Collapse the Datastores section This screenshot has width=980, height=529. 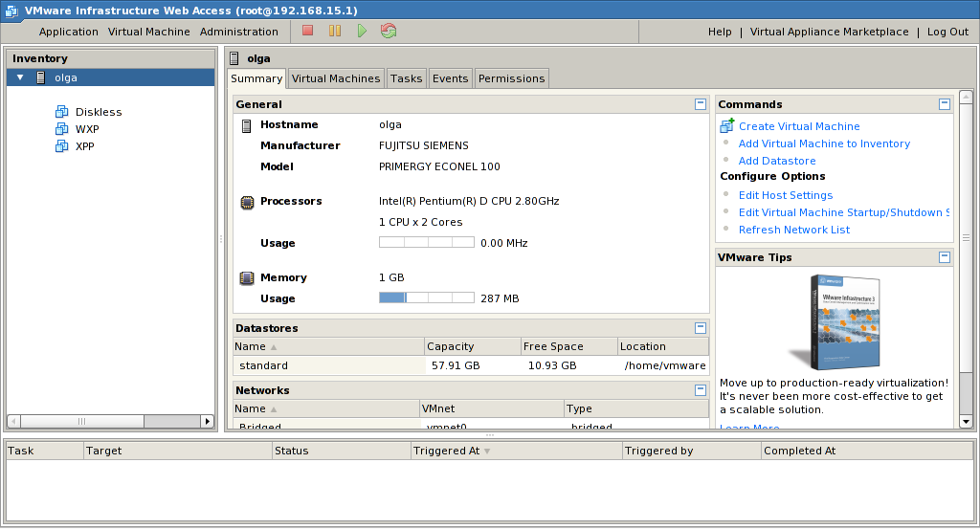[x=700, y=328]
